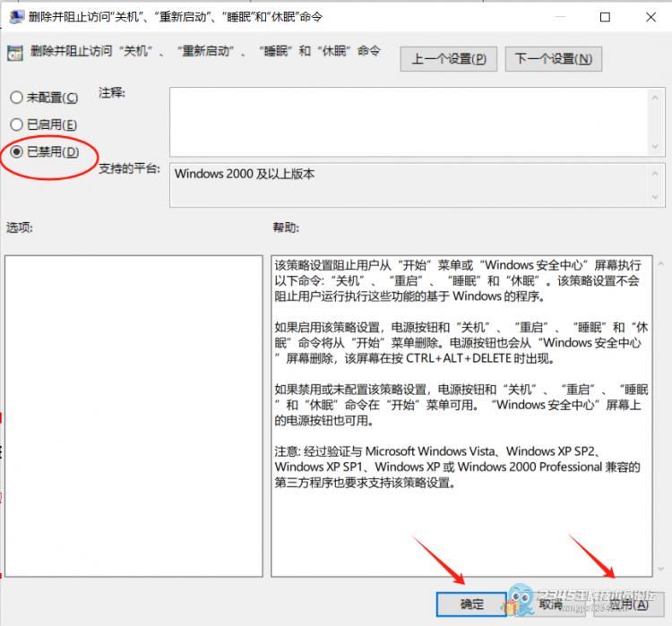This screenshot has height=626, width=672.
Task: Click the 选项 label above the options panel
Action: [20, 227]
